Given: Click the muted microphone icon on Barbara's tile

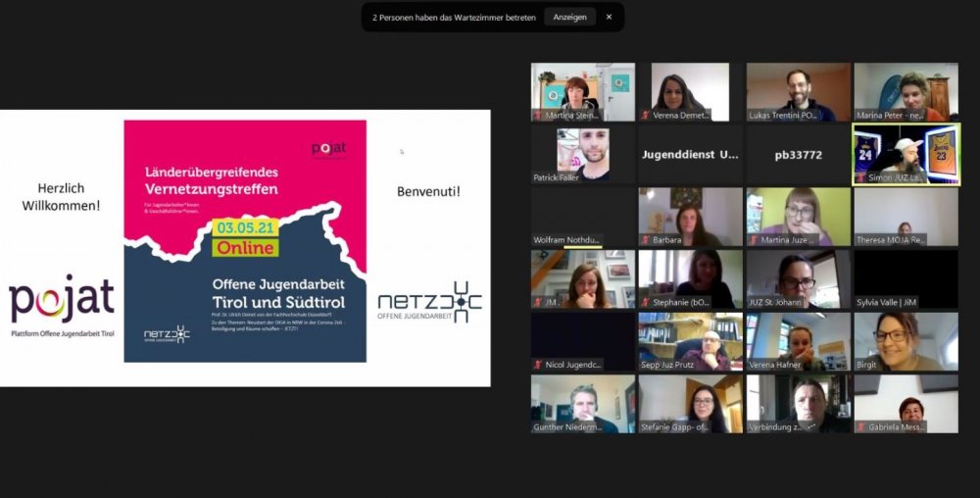Looking at the screenshot, I should [x=645, y=240].
